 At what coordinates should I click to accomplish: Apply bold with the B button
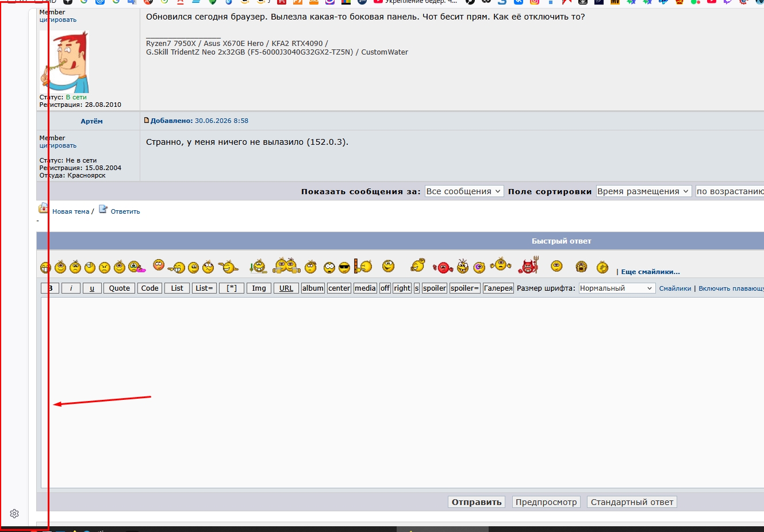coord(50,288)
